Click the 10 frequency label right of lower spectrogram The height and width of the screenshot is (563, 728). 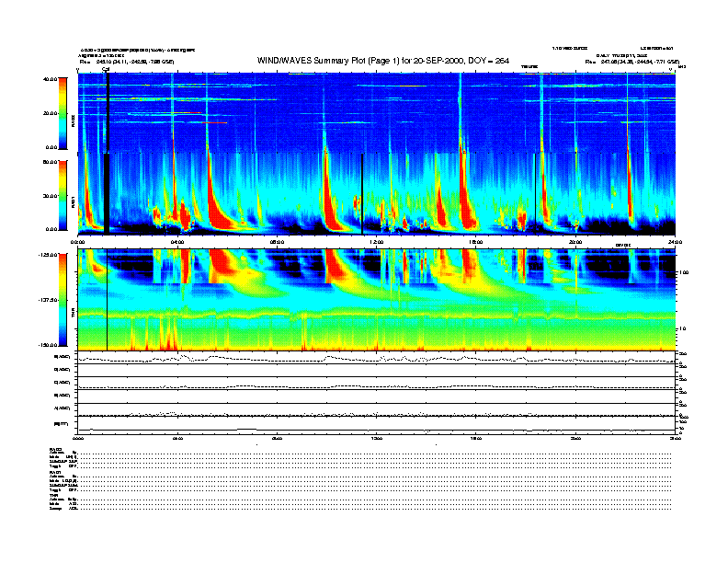[x=684, y=328]
